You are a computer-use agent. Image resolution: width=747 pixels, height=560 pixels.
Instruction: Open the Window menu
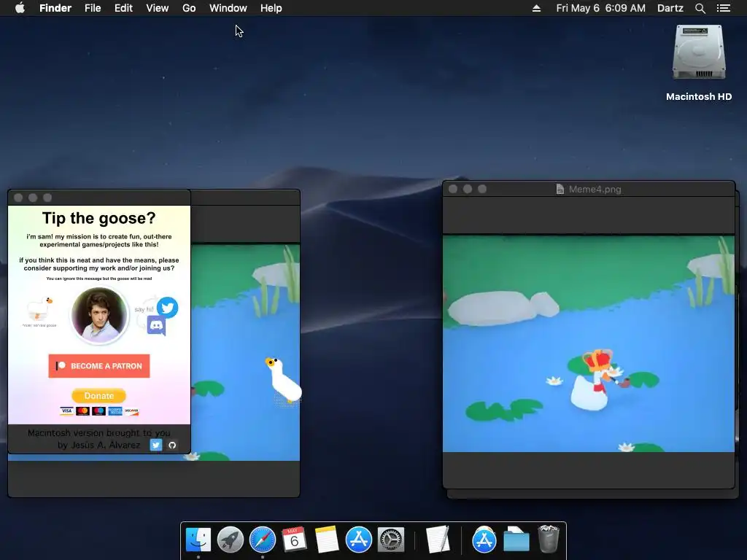(228, 8)
